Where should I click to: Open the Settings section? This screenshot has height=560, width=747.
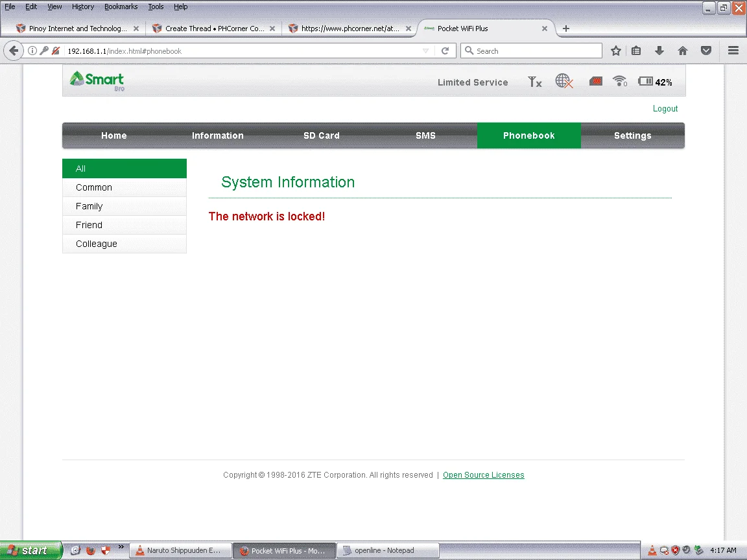pos(633,135)
